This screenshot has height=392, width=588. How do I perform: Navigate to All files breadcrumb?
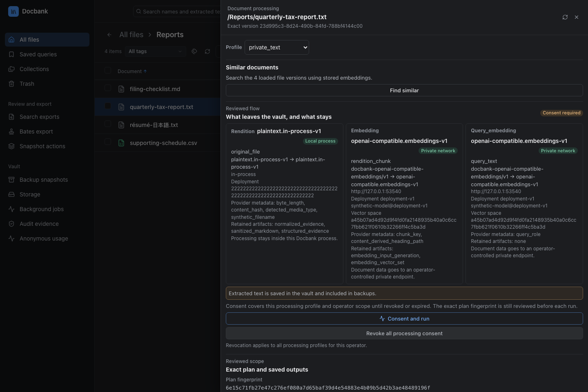131,35
